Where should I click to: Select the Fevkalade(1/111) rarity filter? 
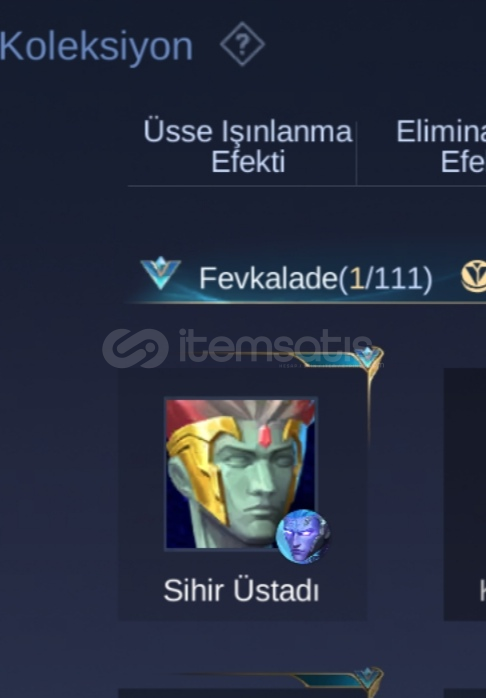pos(315,279)
